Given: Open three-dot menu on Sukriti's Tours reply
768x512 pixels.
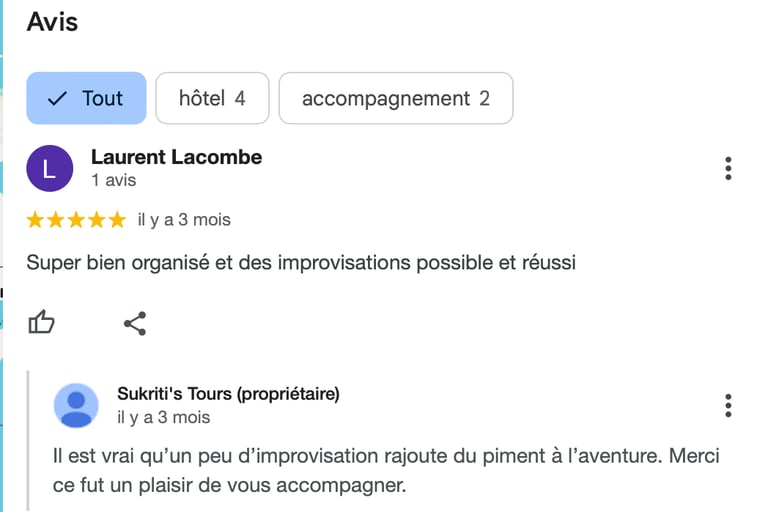Looking at the screenshot, I should click(728, 405).
